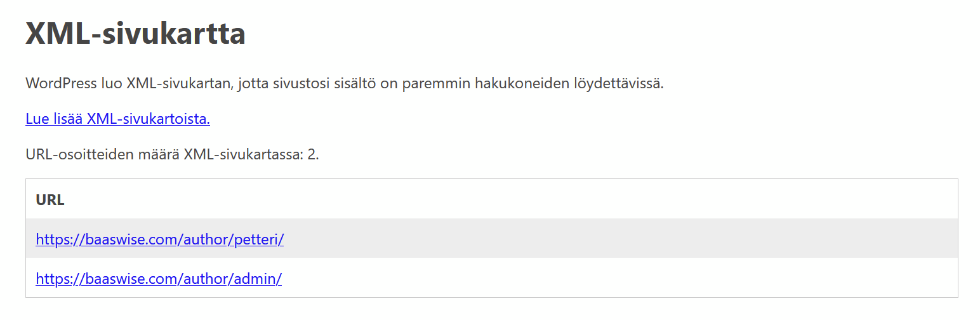This screenshot has height=320, width=980.
Task: Click empty area of the table header row
Action: 508,200
